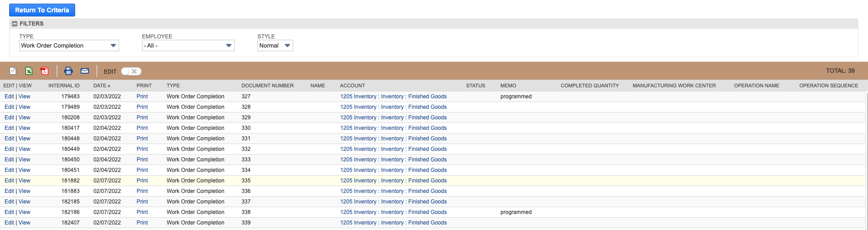This screenshot has height=230, width=868.
Task: Click View link for document 329
Action: (x=24, y=118)
